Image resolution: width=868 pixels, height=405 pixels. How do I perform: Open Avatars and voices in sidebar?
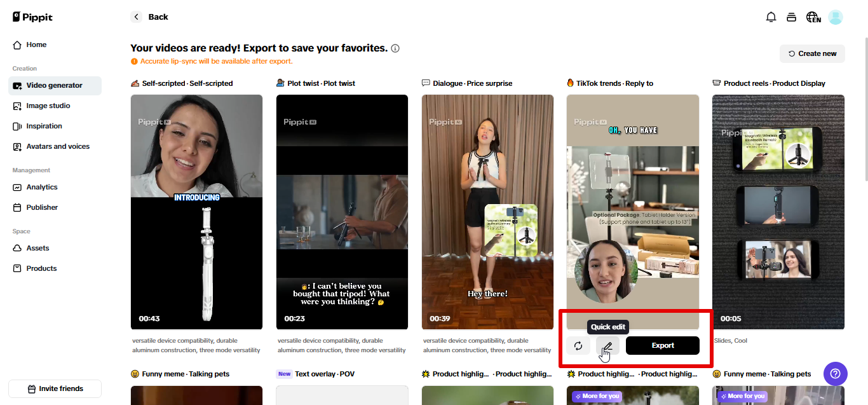coord(55,146)
